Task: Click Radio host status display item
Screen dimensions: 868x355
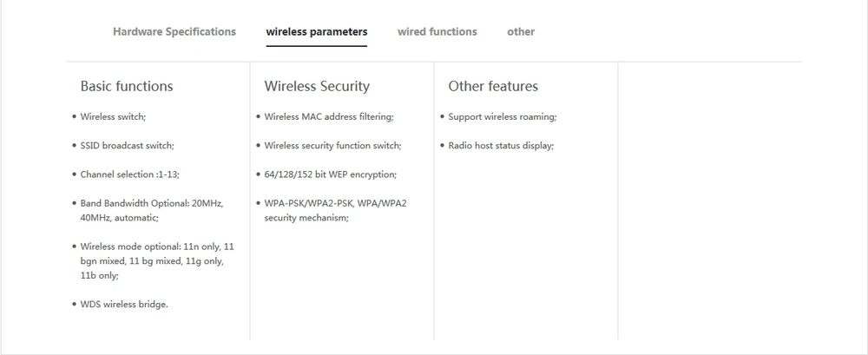Action: pyautogui.click(x=501, y=146)
